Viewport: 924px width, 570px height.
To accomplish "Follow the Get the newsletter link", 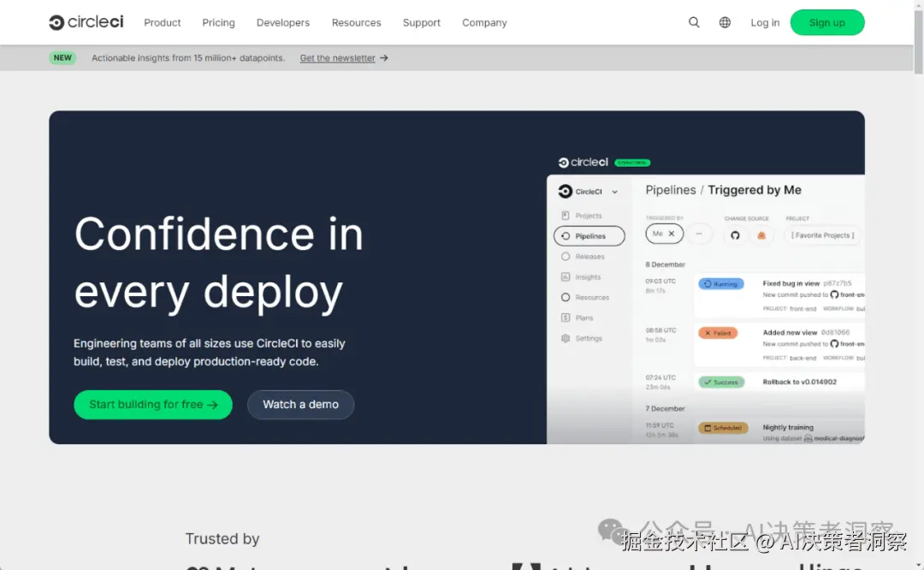I will click(x=337, y=57).
